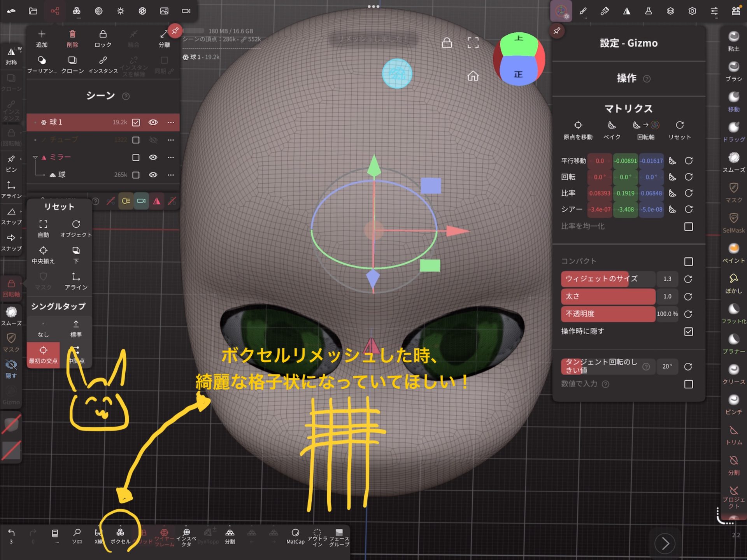Adjust the ウィジェットのサイズ slider
Screen dimensions: 747x560
tap(608, 279)
